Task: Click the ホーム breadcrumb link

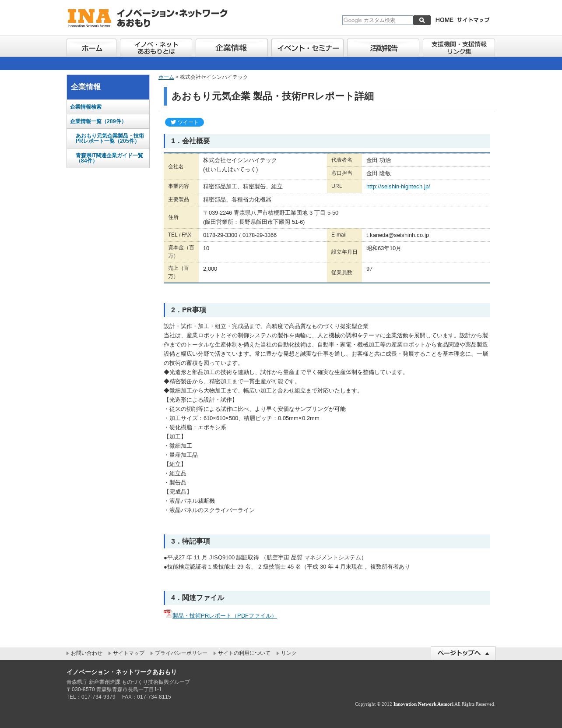Action: click(x=166, y=77)
